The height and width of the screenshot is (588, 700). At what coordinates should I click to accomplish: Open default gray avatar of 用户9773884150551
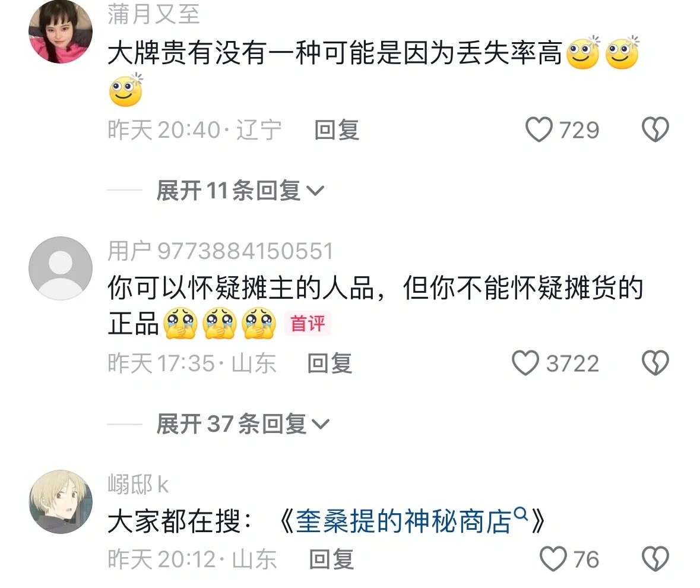[61, 268]
